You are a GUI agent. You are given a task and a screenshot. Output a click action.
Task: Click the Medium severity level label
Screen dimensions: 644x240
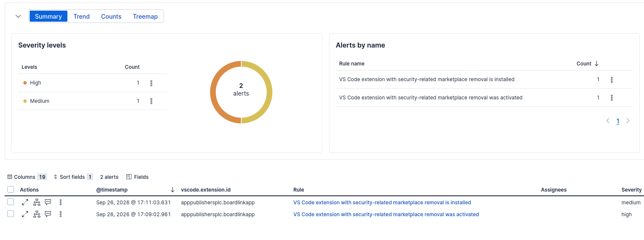40,101
